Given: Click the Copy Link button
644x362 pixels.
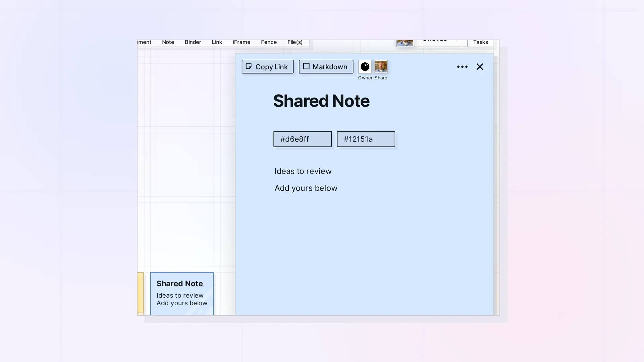Looking at the screenshot, I should (x=267, y=67).
